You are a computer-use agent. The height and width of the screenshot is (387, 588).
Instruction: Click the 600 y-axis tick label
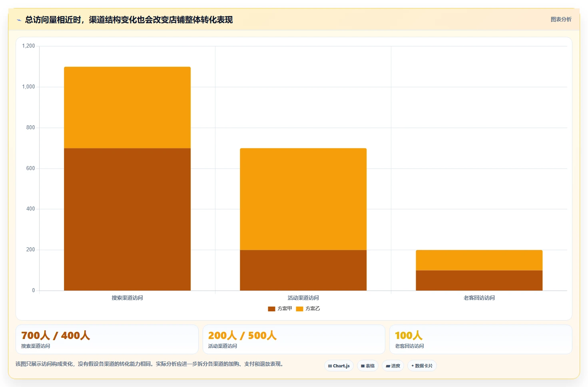pos(30,168)
